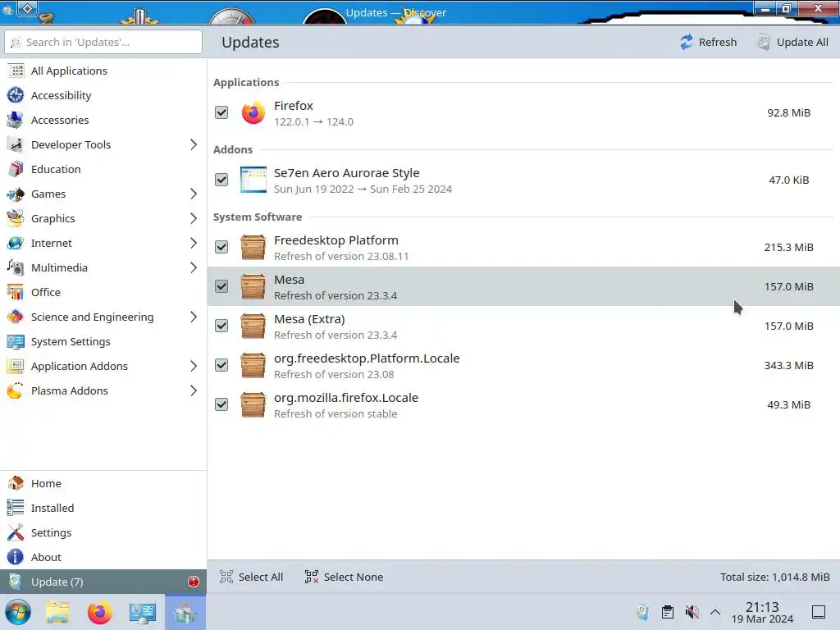
Task: Uncheck the Mesa update checkbox
Action: click(221, 286)
